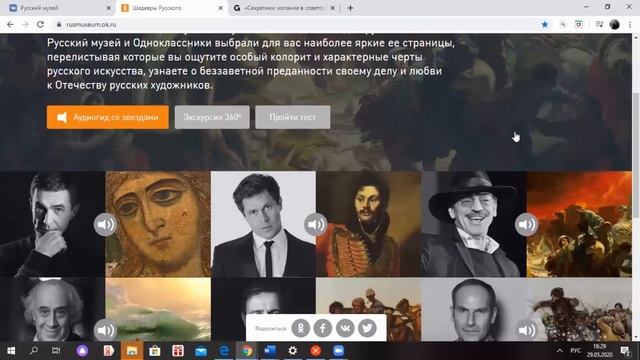The height and width of the screenshot is (360, 640).
Task: Open Microsoft Store from the taskbar
Action: click(x=155, y=351)
